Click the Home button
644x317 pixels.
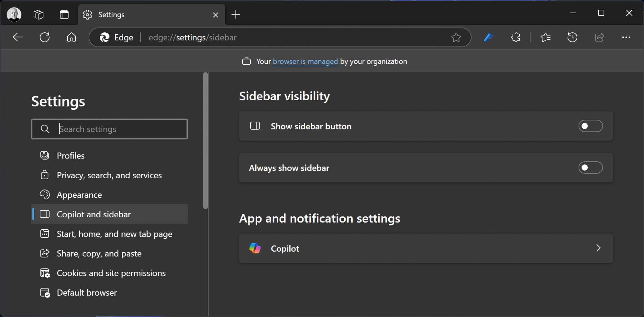(71, 37)
